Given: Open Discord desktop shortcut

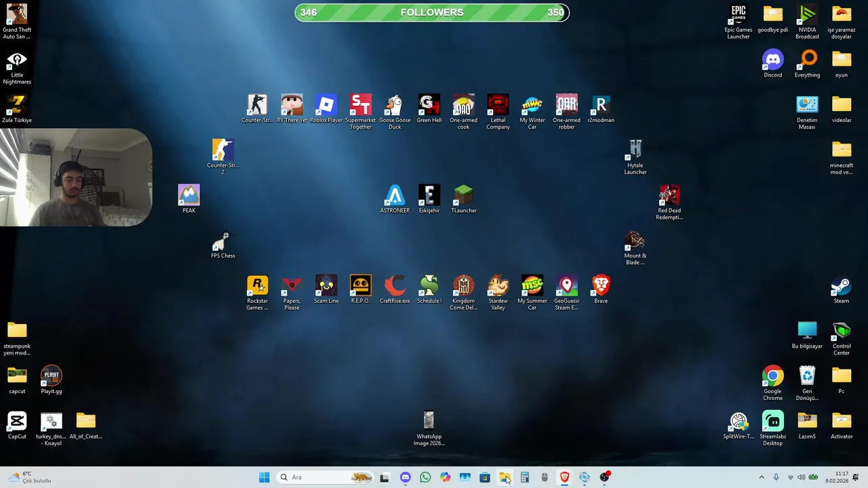Looking at the screenshot, I should pyautogui.click(x=773, y=63).
